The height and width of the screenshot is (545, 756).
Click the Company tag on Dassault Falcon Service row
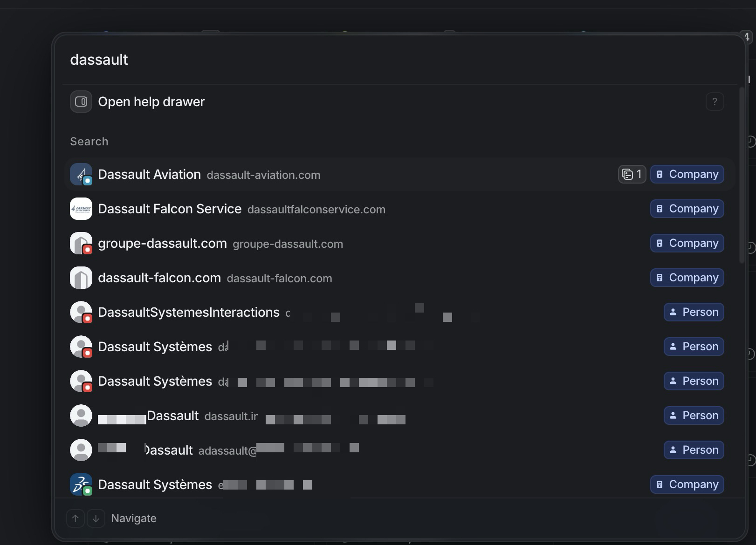pyautogui.click(x=687, y=209)
